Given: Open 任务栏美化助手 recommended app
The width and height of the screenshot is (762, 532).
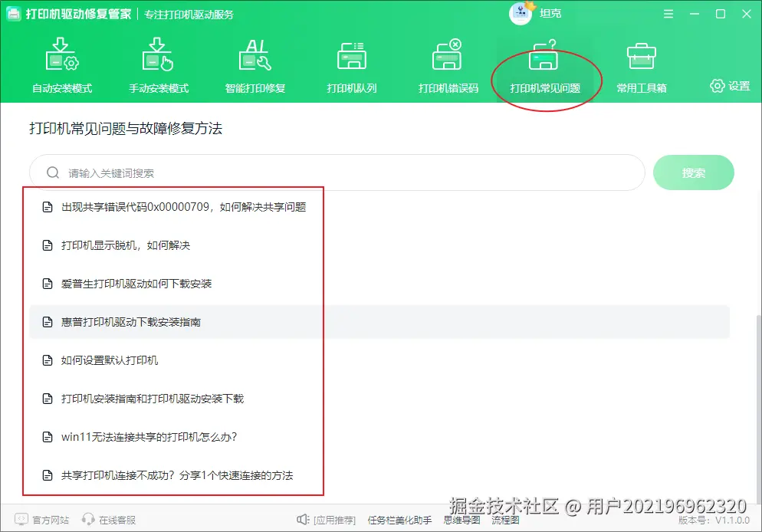Looking at the screenshot, I should tap(399, 521).
